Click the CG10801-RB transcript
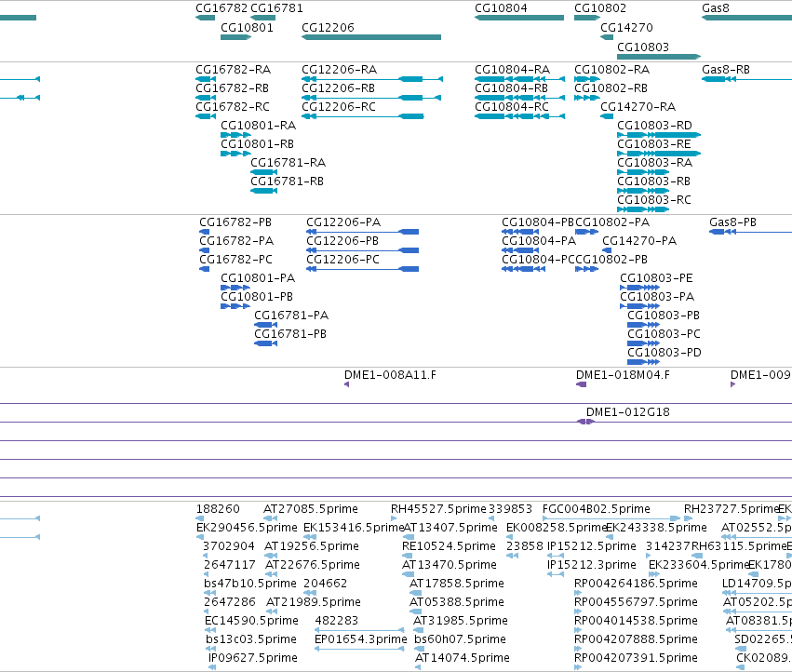 click(x=235, y=154)
